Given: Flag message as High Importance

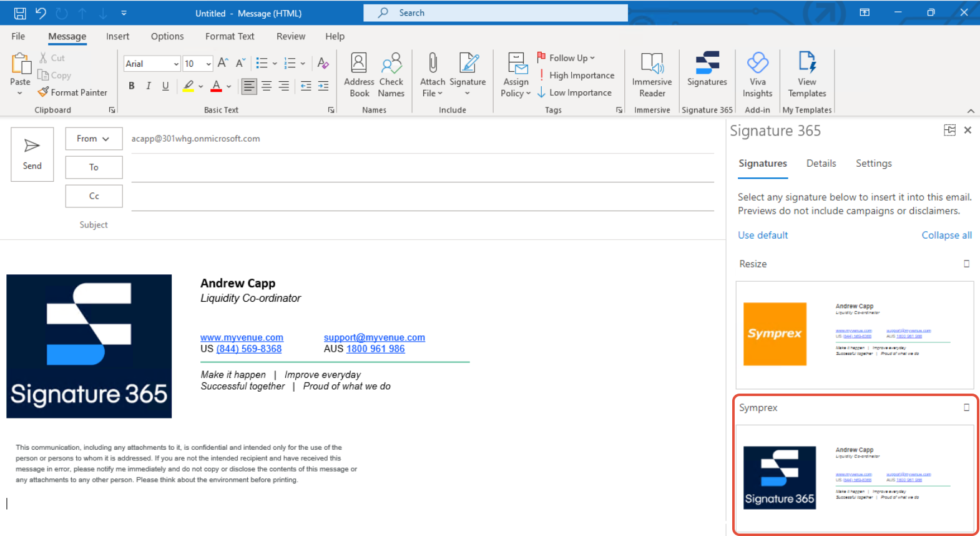Looking at the screenshot, I should (576, 75).
